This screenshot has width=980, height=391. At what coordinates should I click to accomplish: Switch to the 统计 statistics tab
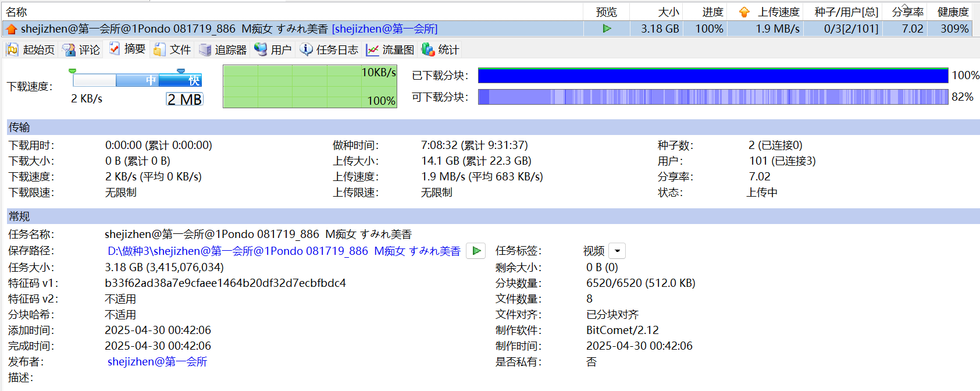[x=441, y=50]
